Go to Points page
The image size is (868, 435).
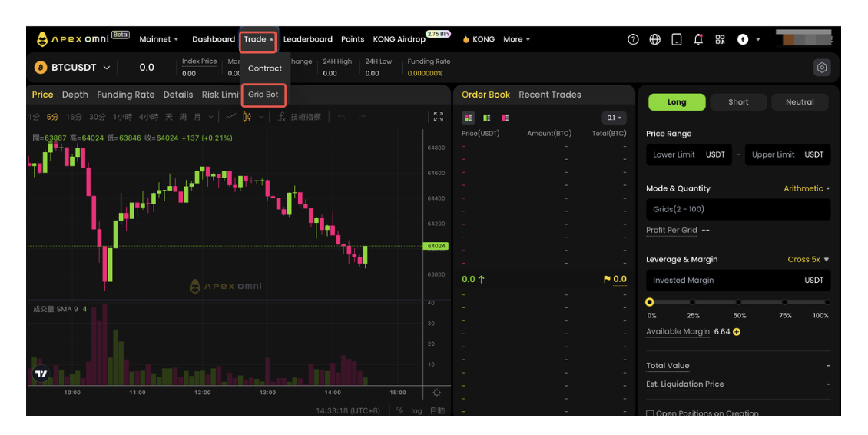[x=353, y=39]
